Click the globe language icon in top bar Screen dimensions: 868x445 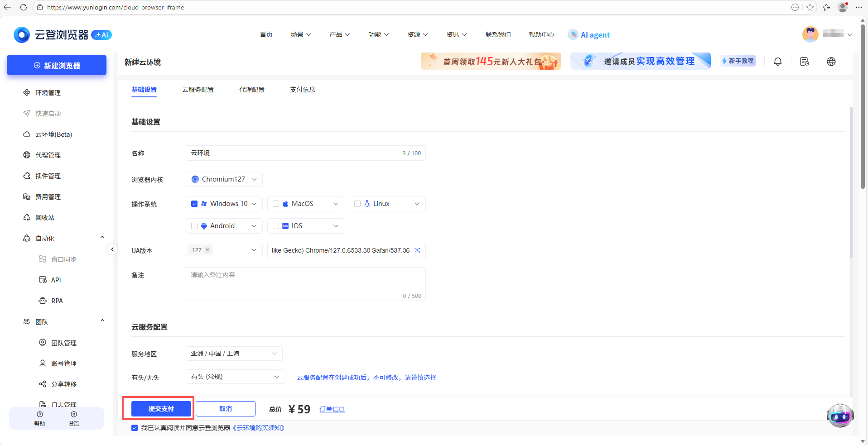pos(831,62)
